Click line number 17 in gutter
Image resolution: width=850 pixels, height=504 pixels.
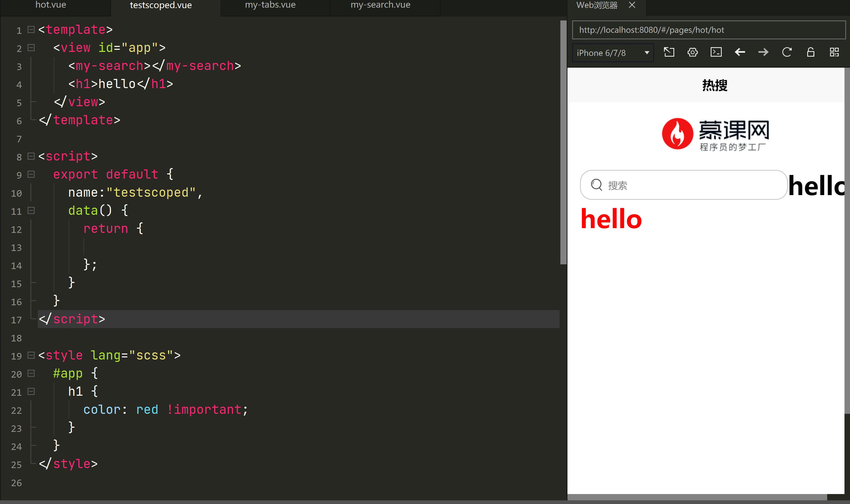[16, 320]
